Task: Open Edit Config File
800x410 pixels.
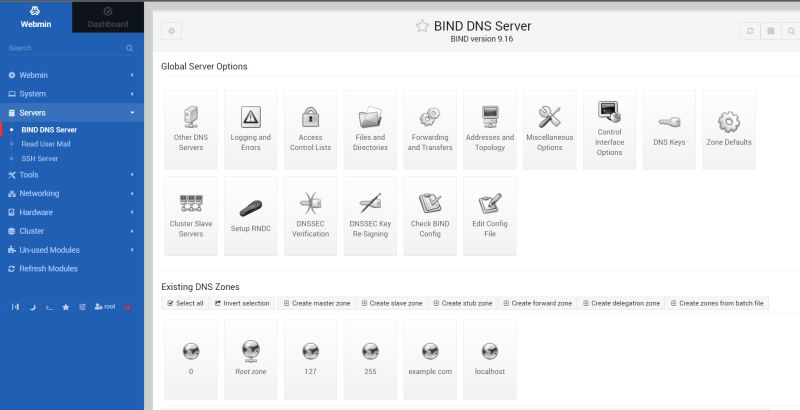Action: [x=490, y=216]
